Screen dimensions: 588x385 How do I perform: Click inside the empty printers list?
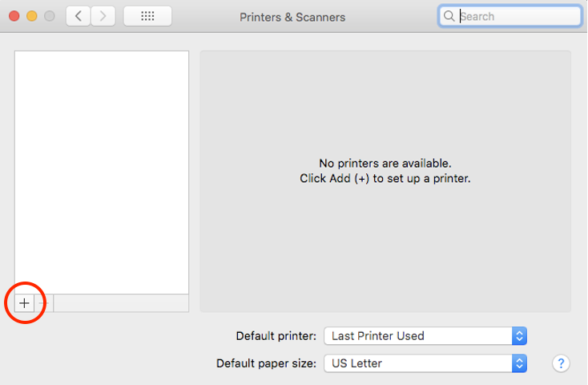click(x=102, y=172)
